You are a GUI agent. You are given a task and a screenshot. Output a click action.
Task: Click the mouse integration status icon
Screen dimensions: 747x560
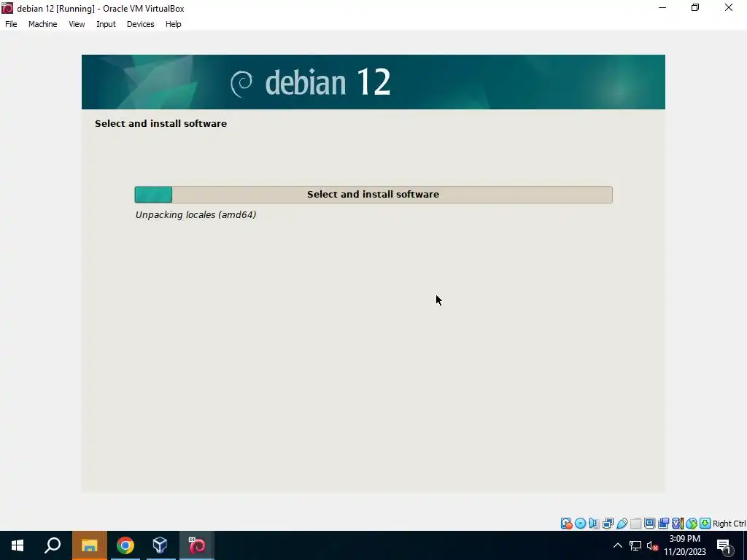pos(692,524)
